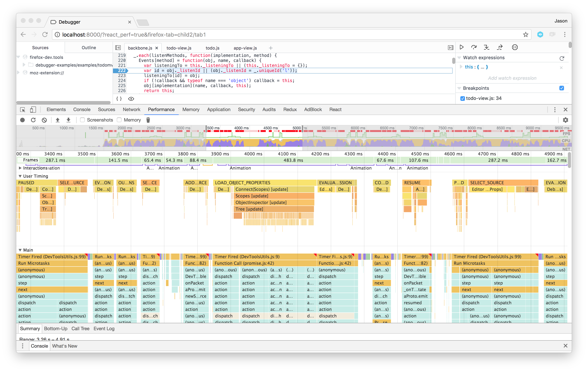This screenshot has height=372, width=588.
Task: Select the Console tab in DevTools
Action: [x=82, y=109]
